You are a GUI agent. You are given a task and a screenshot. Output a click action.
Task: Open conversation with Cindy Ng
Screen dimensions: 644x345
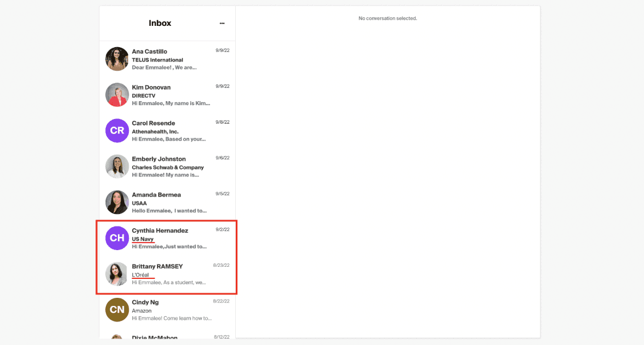(167, 310)
